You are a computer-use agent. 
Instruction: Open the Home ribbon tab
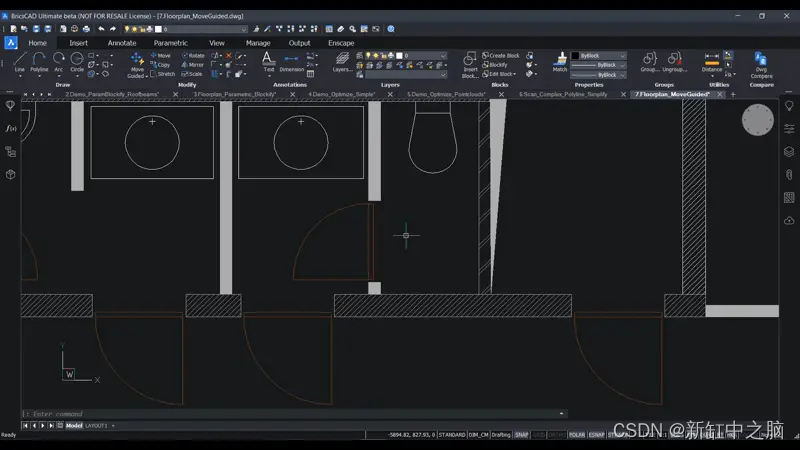tap(37, 43)
